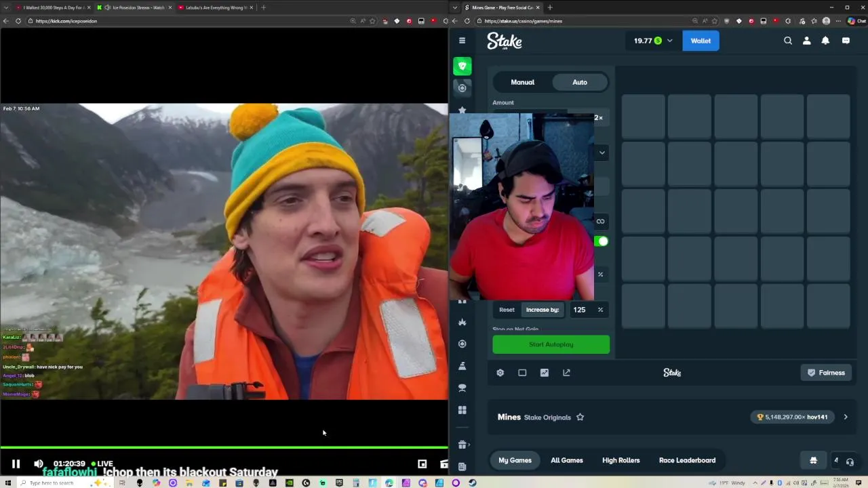Click the crown-like sidebar icon
The width and height of the screenshot is (868, 488).
pos(462,322)
